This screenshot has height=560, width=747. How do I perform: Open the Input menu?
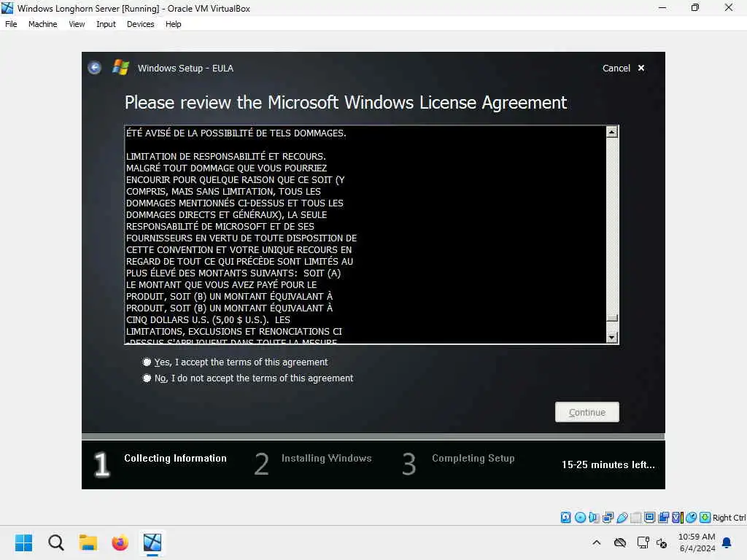click(x=106, y=24)
